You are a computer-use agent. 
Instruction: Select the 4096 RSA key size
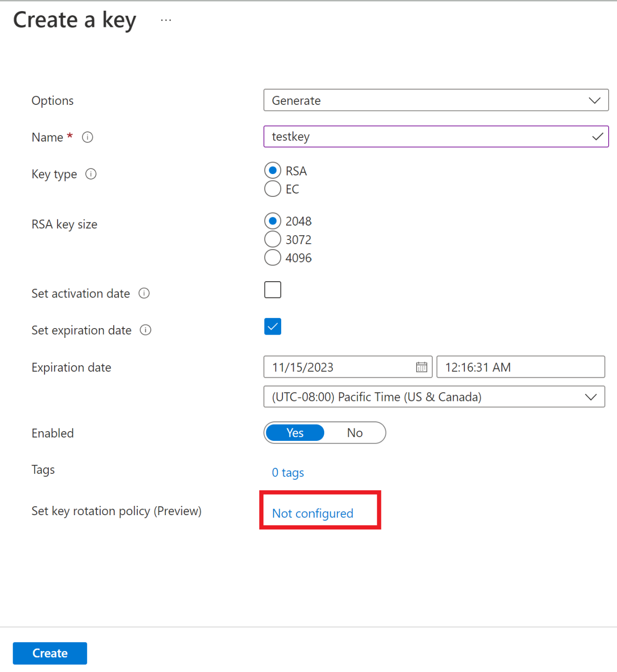(273, 258)
